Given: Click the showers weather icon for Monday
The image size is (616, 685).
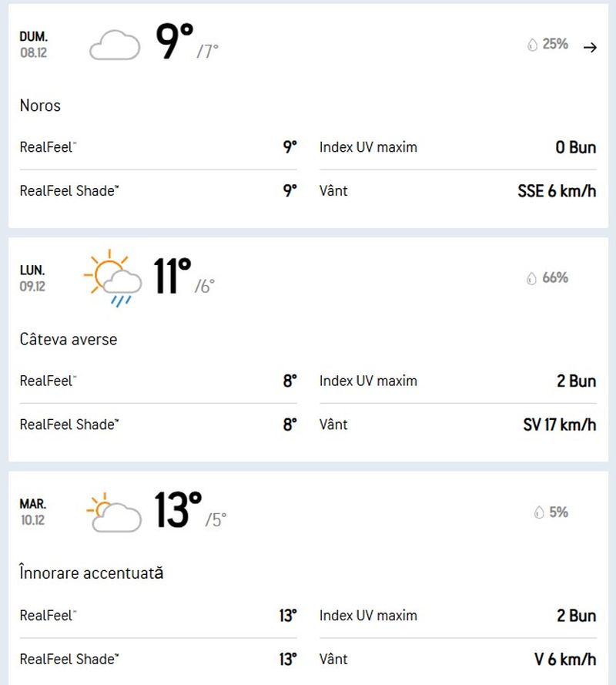Looking at the screenshot, I should point(112,279).
